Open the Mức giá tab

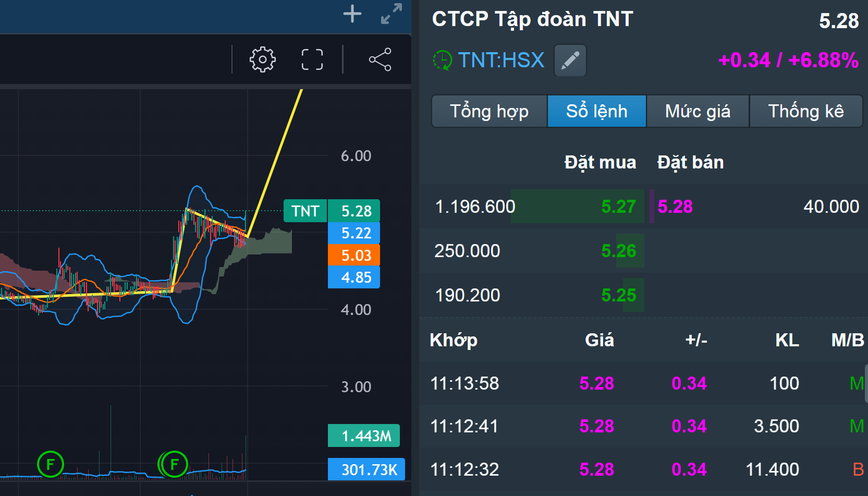(698, 111)
